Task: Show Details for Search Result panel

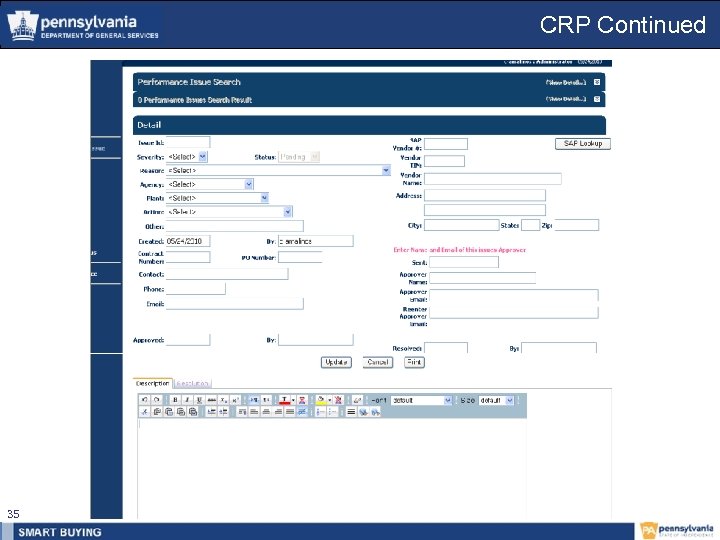Action: (x=566, y=99)
